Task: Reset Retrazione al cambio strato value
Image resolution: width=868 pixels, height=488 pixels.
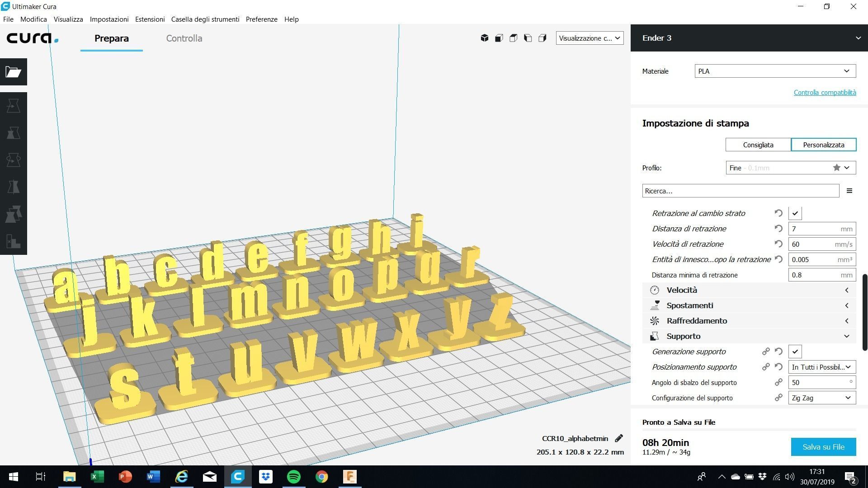Action: (x=778, y=213)
